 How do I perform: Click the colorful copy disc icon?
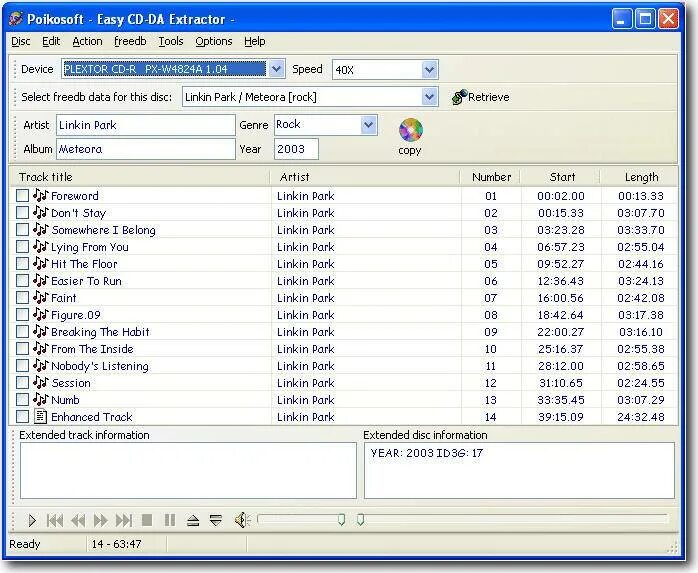pos(410,130)
